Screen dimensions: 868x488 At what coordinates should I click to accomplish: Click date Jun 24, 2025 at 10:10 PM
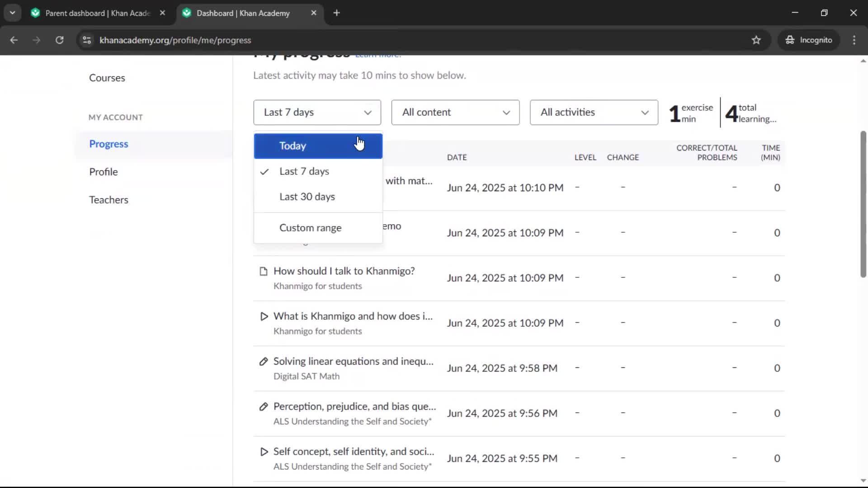point(505,188)
